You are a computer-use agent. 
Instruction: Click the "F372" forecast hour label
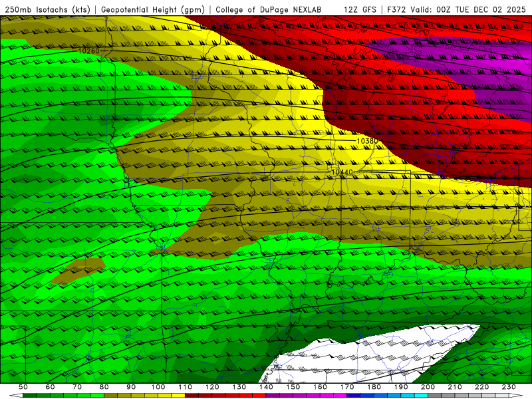[396, 10]
